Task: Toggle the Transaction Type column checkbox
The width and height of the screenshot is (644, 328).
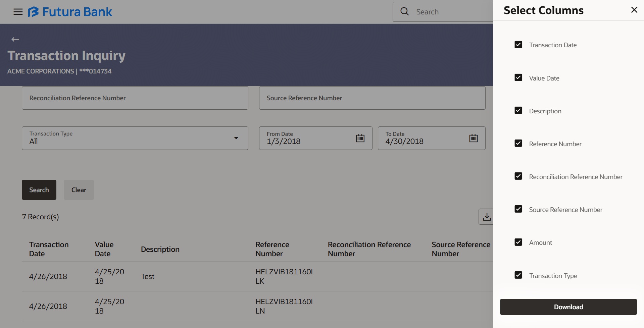Action: (x=518, y=275)
